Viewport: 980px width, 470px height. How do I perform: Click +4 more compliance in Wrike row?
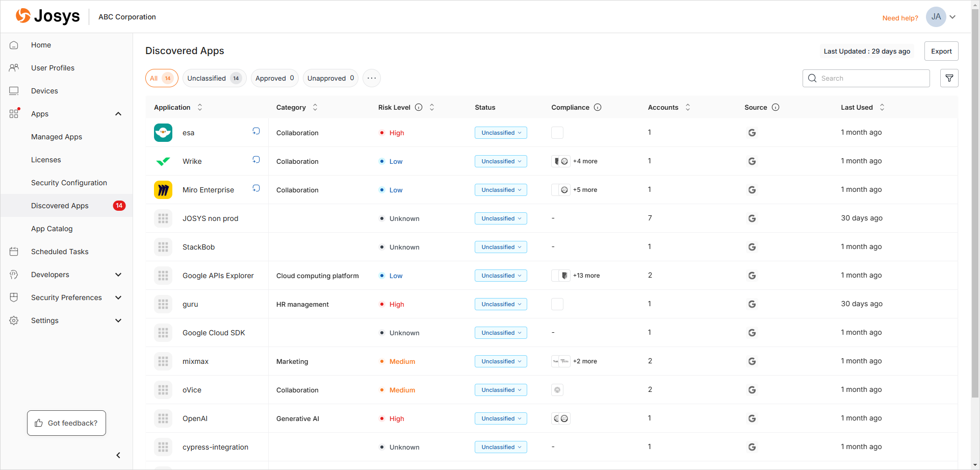pyautogui.click(x=585, y=161)
